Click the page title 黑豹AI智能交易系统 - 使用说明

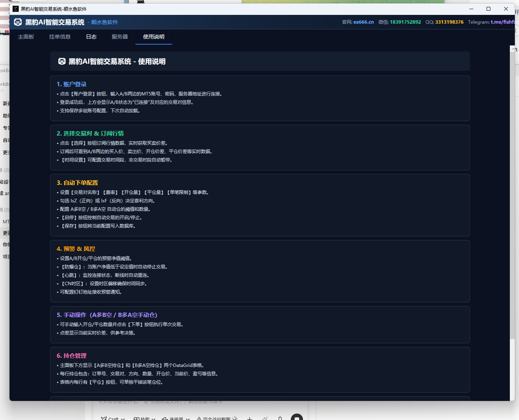(117, 61)
